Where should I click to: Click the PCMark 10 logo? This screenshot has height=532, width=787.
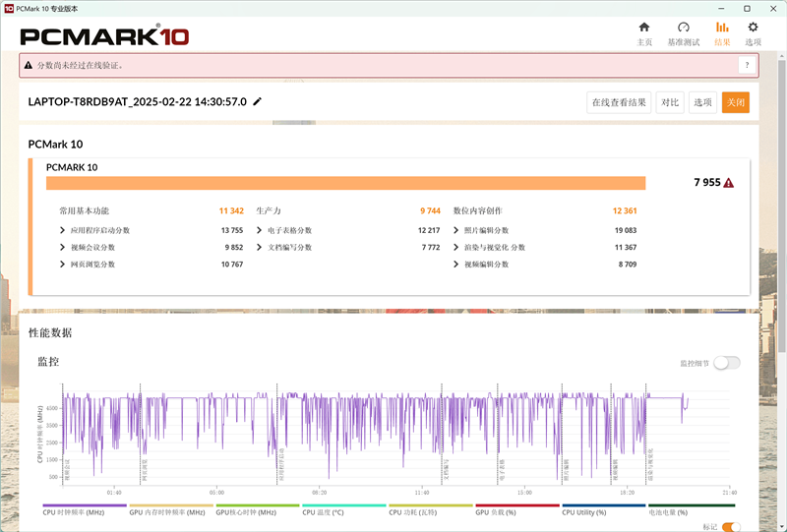104,35
